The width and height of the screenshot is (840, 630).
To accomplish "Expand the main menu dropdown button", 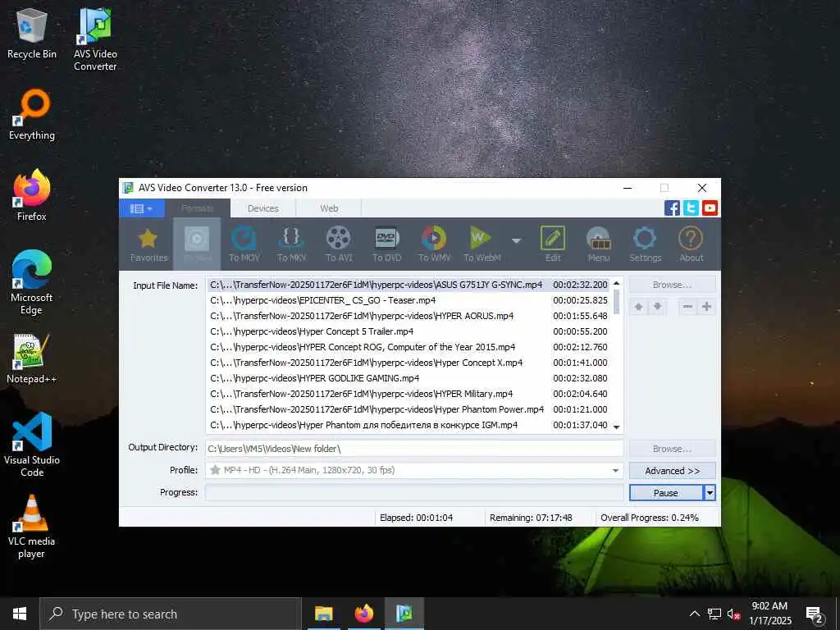I will tap(141, 208).
